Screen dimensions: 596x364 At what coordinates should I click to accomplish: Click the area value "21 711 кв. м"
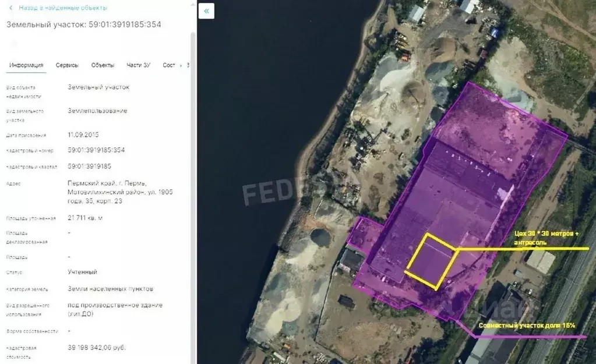click(87, 218)
